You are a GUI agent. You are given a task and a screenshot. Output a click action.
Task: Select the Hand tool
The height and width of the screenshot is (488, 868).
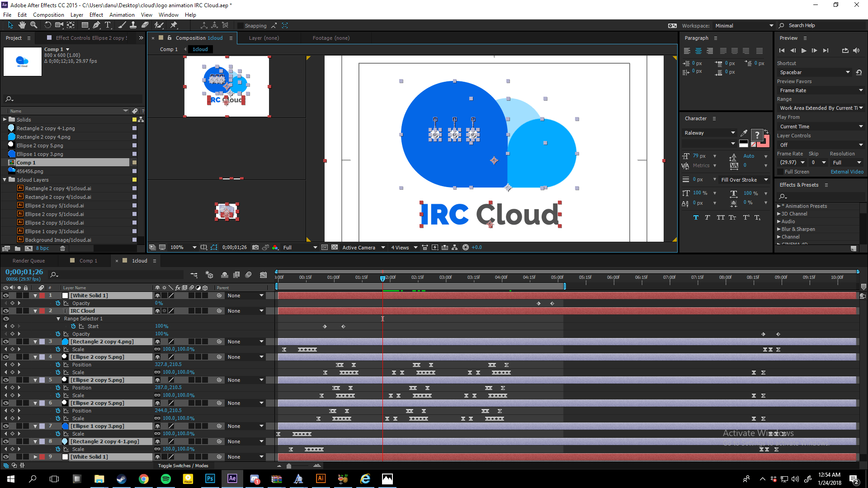[22, 25]
